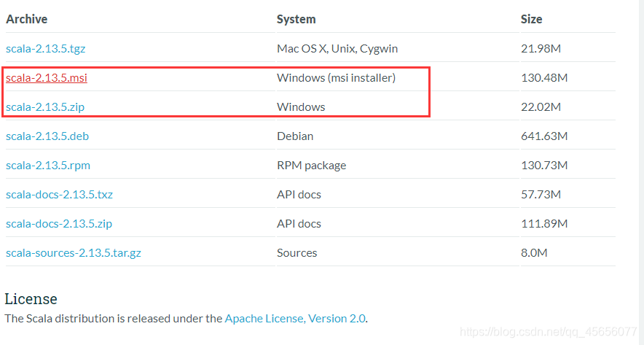
Task: Download the scala-2.13.5.tgz archive
Action: (46, 49)
